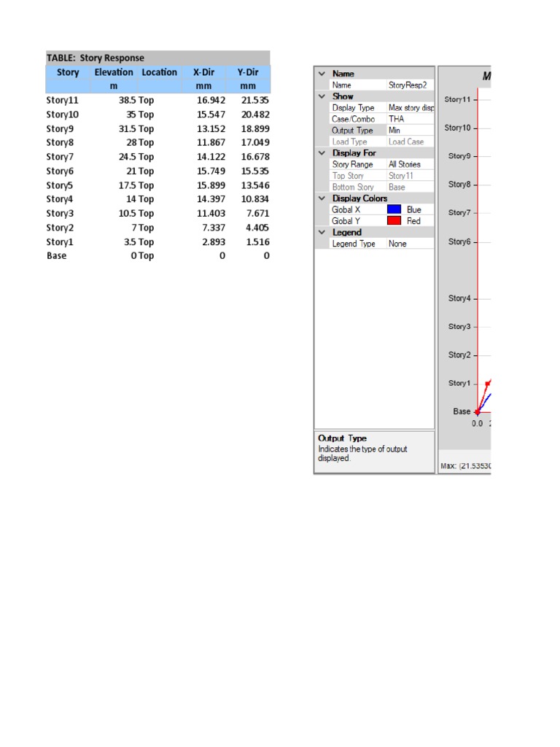The width and height of the screenshot is (560, 747).
Task: Select the Story11 row in the table
Action: pyautogui.click(x=157, y=100)
